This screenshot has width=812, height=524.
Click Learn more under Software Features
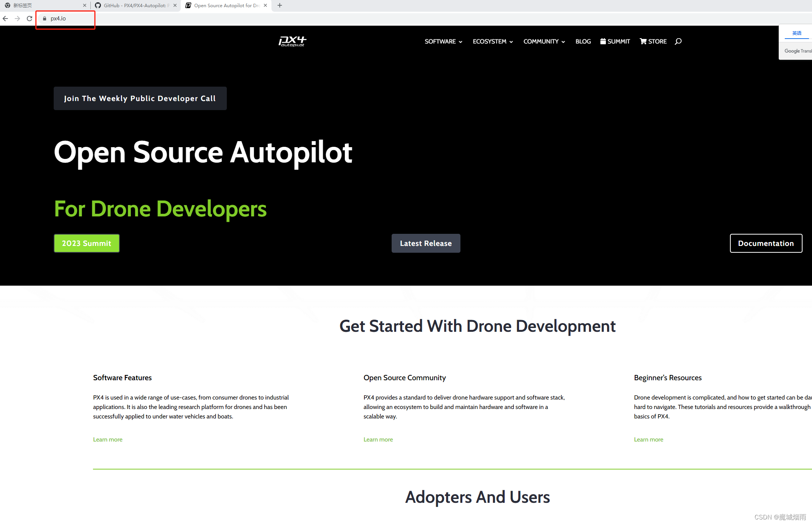[x=108, y=439]
